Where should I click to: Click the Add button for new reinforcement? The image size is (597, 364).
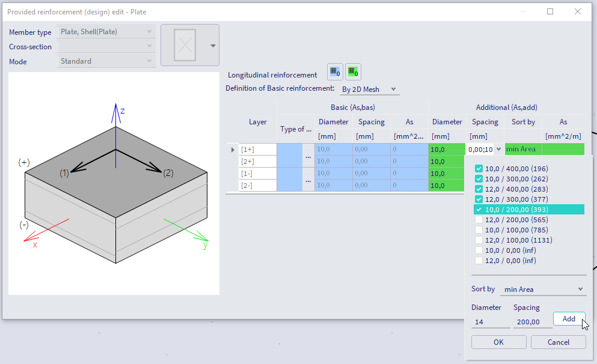(569, 318)
